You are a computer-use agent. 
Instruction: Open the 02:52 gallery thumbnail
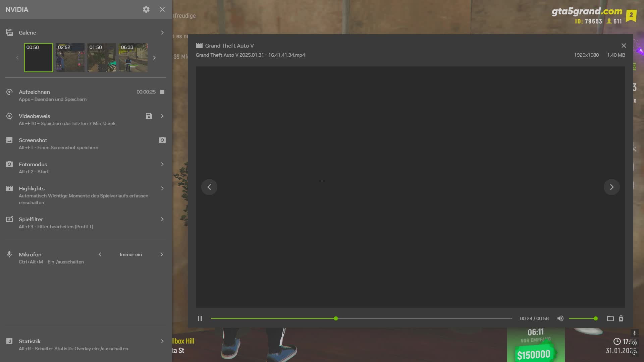click(x=70, y=57)
